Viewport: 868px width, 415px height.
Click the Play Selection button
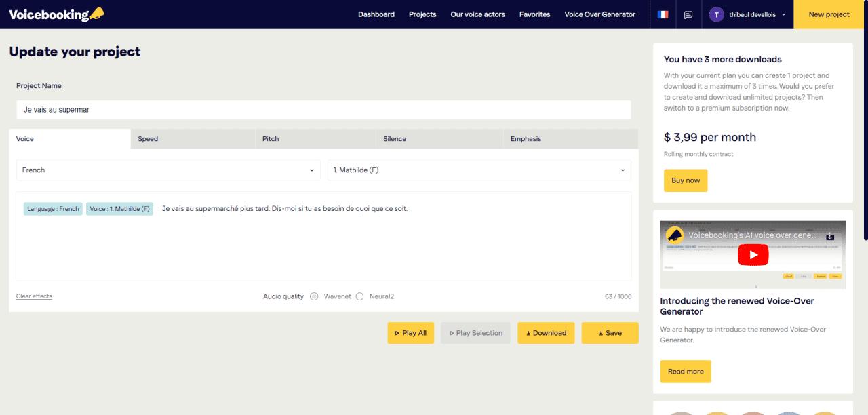[475, 333]
